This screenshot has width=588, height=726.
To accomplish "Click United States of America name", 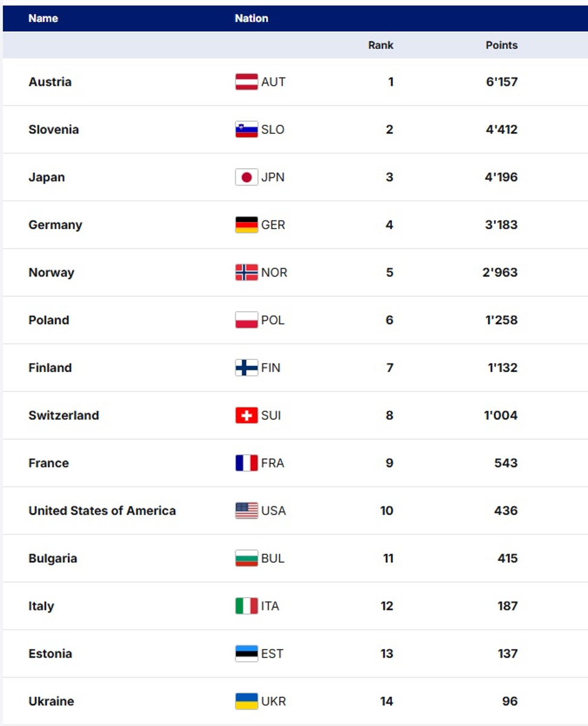I will click(x=102, y=511).
